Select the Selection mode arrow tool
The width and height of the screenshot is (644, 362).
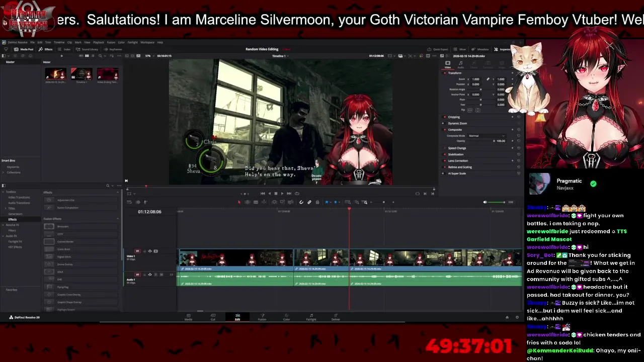pos(239,202)
